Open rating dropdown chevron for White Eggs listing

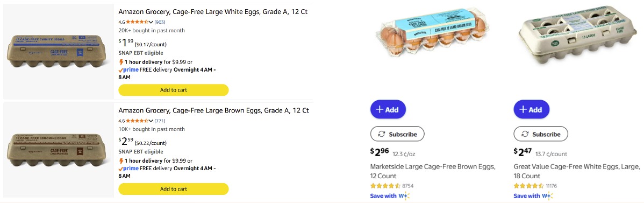pos(151,22)
